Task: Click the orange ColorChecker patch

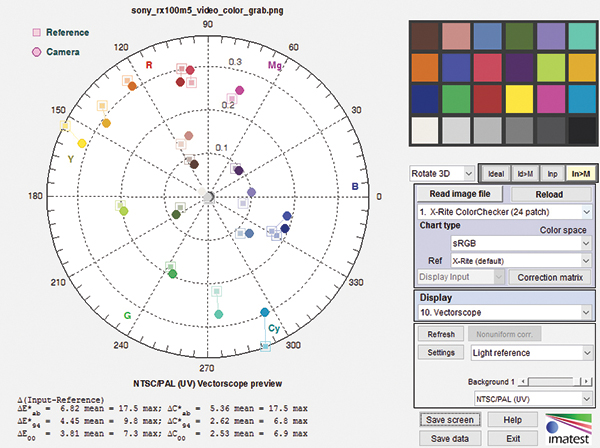Action: 425,68
